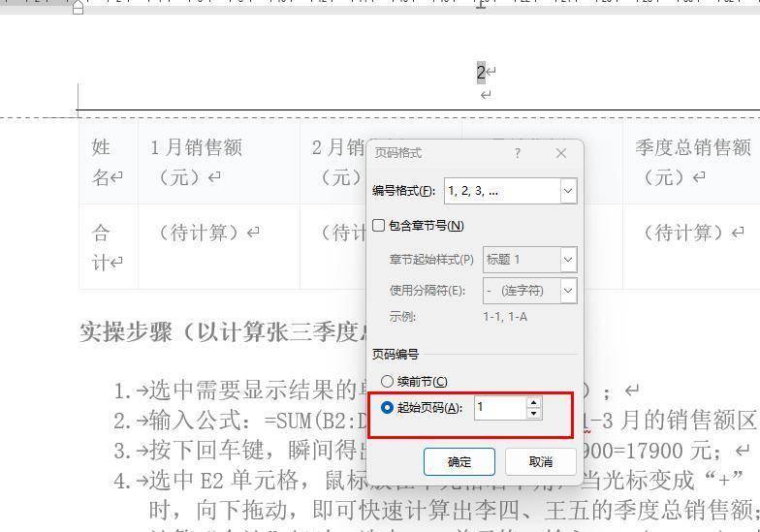Decrease 起始页码 value with down arrow
The width and height of the screenshot is (760, 532).
point(533,414)
